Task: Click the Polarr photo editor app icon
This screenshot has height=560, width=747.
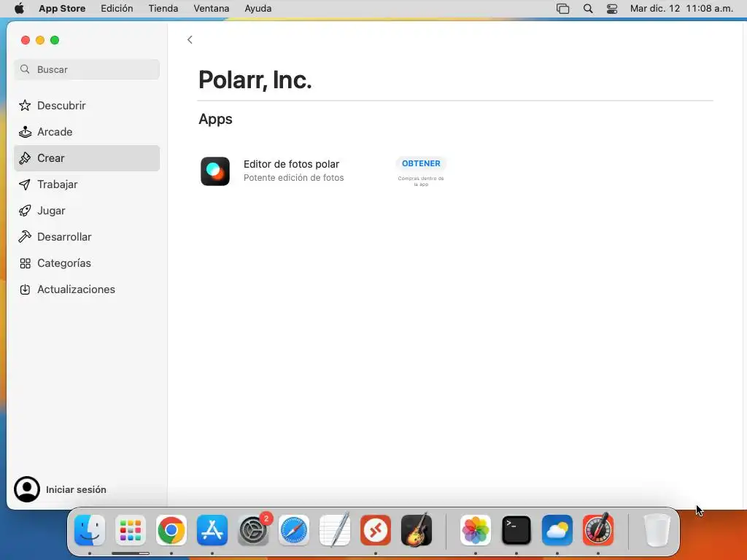Action: pyautogui.click(x=215, y=171)
